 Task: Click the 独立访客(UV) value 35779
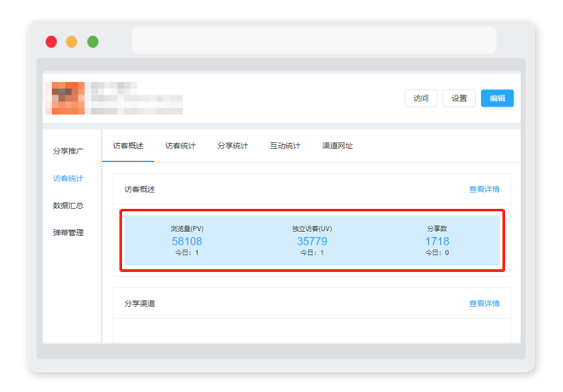coord(312,241)
